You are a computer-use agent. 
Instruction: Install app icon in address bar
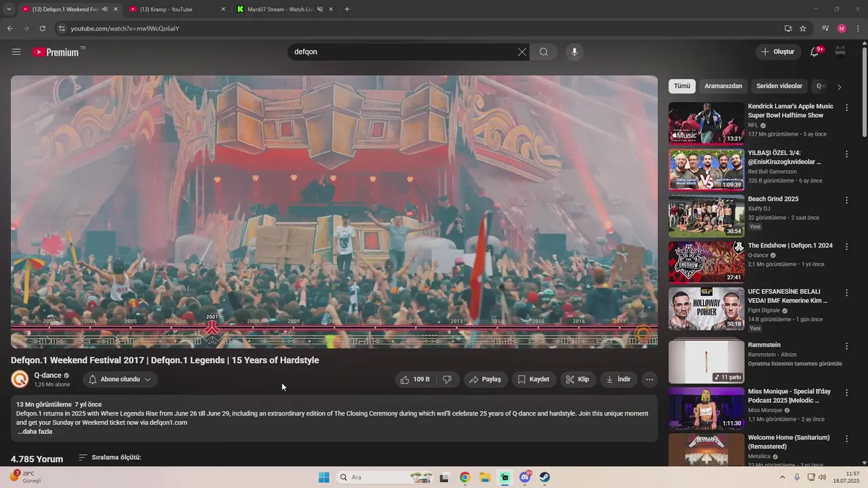tap(788, 28)
